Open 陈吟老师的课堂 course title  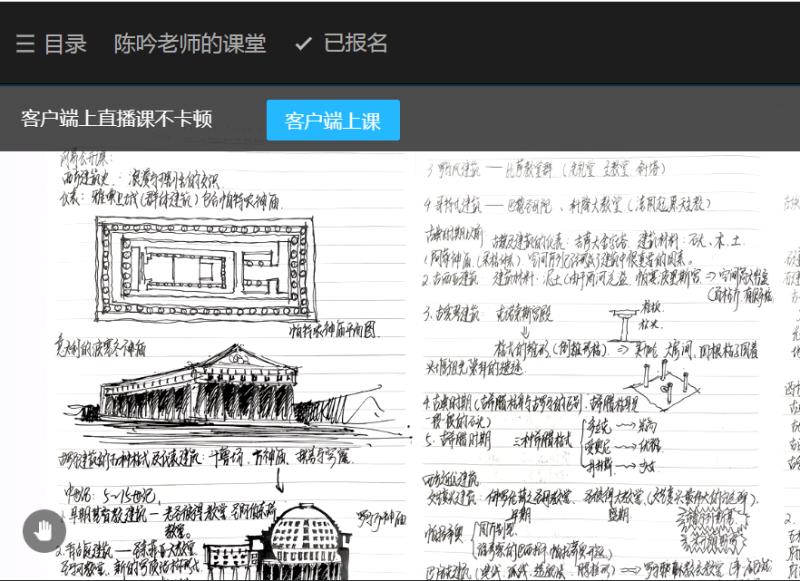click(x=190, y=44)
